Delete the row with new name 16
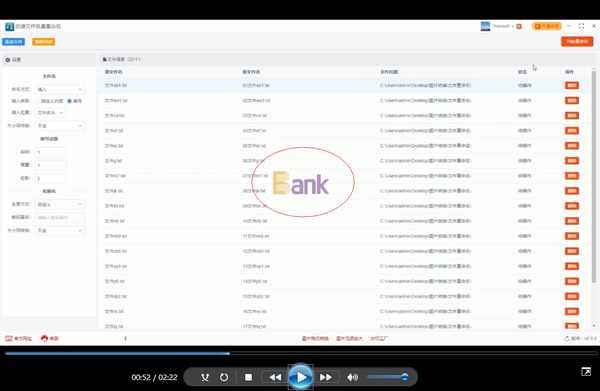The width and height of the screenshot is (600, 391). (572, 311)
